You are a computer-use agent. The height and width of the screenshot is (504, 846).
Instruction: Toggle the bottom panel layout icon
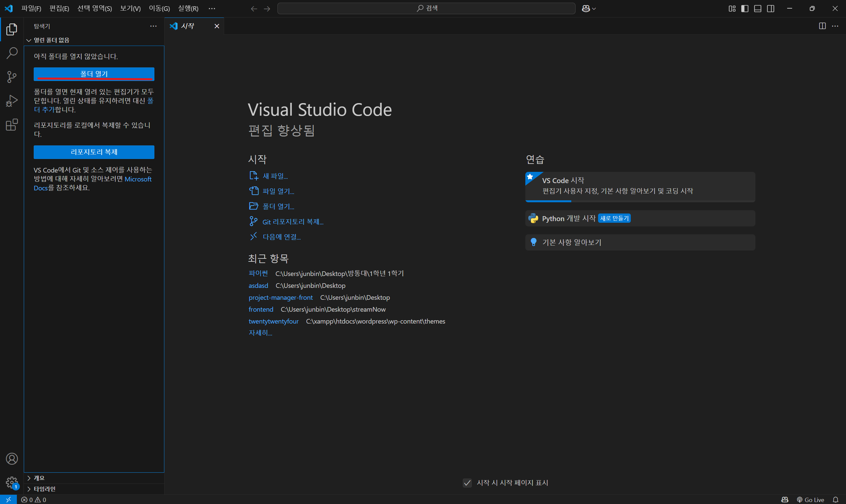tap(757, 9)
